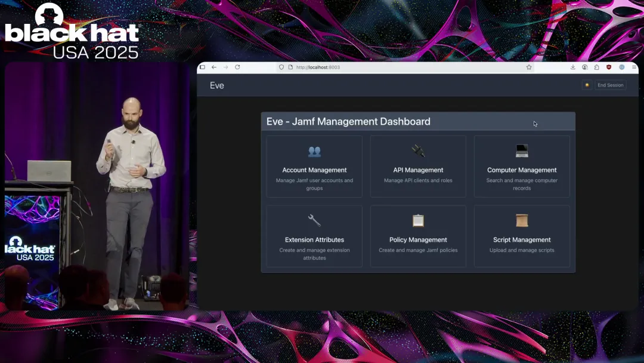Open the Extension Attributes card title
This screenshot has width=644, height=363.
[314, 239]
